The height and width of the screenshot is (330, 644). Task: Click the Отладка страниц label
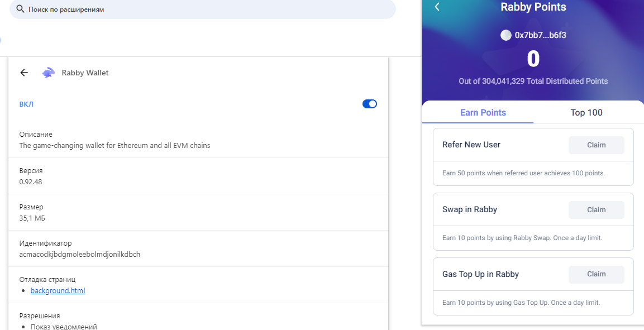47,280
